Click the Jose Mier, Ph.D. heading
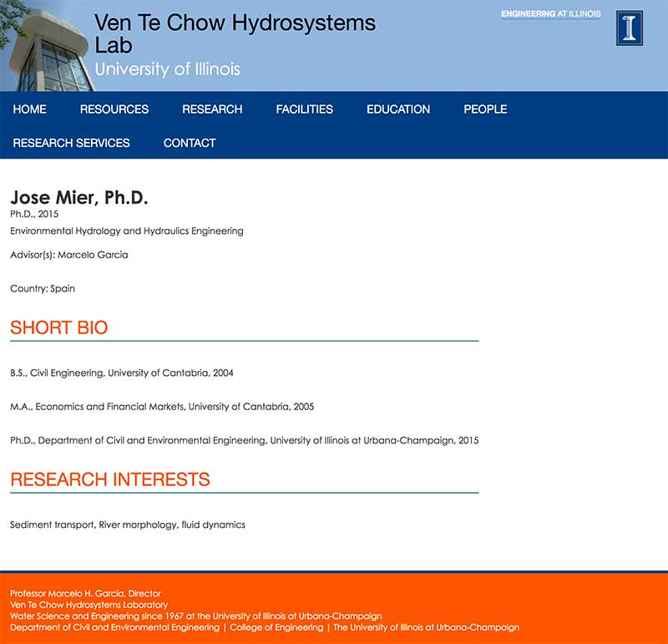The image size is (668, 644). [x=79, y=197]
